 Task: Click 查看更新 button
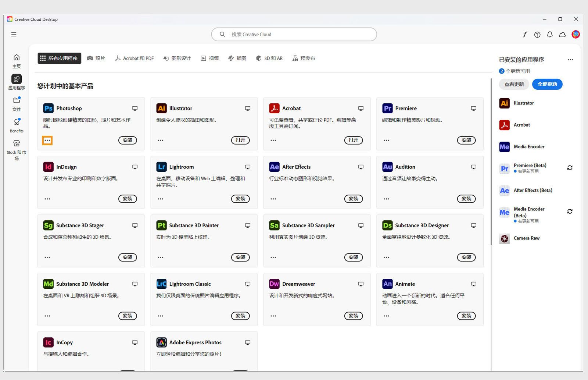(514, 84)
